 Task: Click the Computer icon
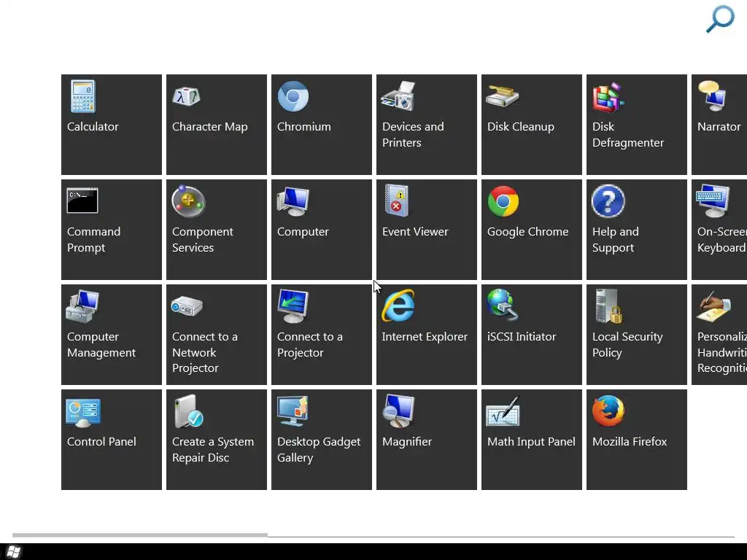coord(293,202)
